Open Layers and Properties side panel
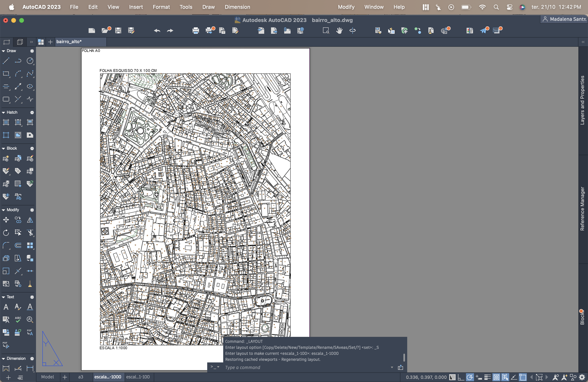 tap(583, 100)
